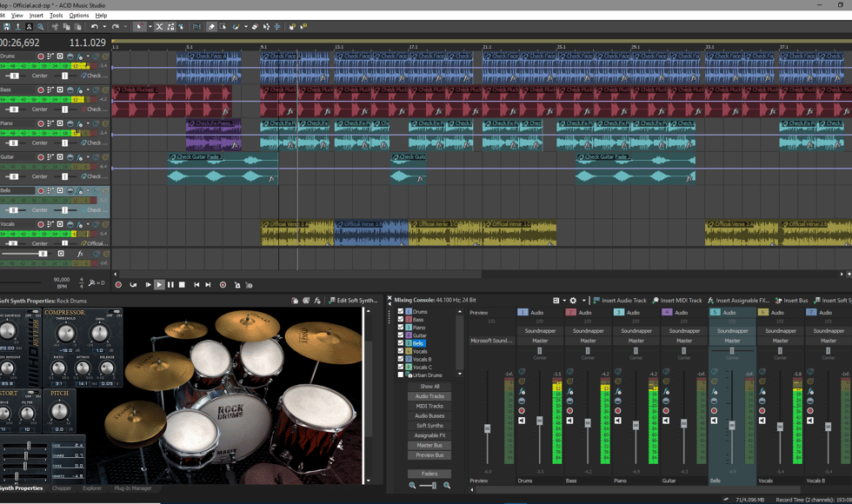The height and width of the screenshot is (504, 852).
Task: Open the Help menu
Action: 101,16
